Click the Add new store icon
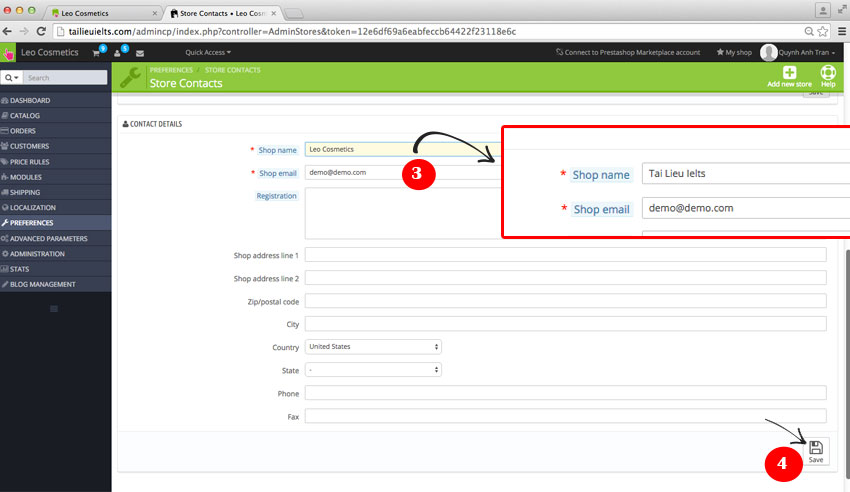 pyautogui.click(x=789, y=73)
